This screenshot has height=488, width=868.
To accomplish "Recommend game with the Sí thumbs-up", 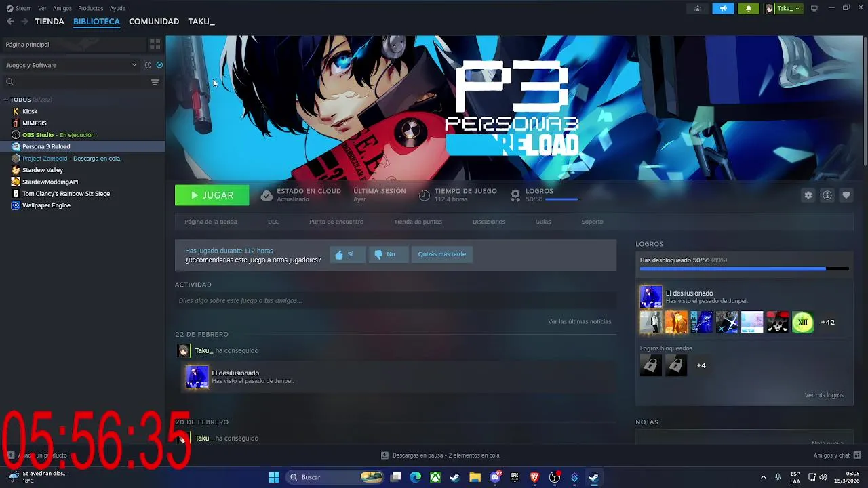I will coord(347,254).
